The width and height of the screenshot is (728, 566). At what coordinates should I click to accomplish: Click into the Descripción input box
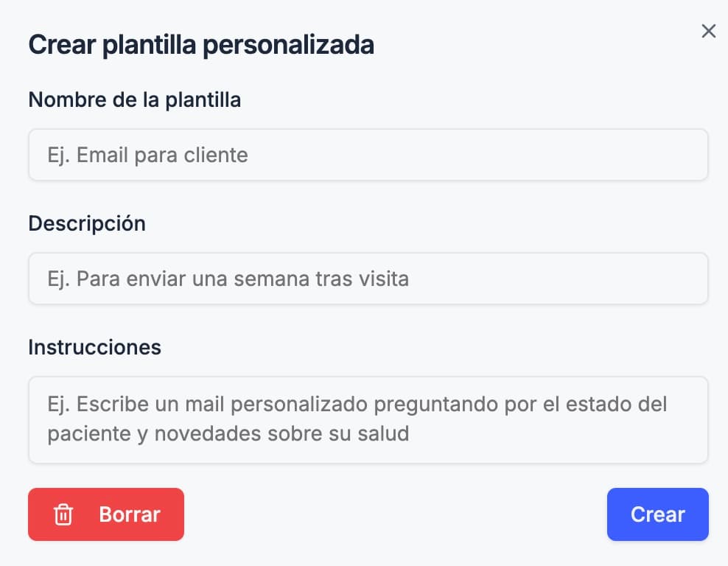tap(368, 279)
